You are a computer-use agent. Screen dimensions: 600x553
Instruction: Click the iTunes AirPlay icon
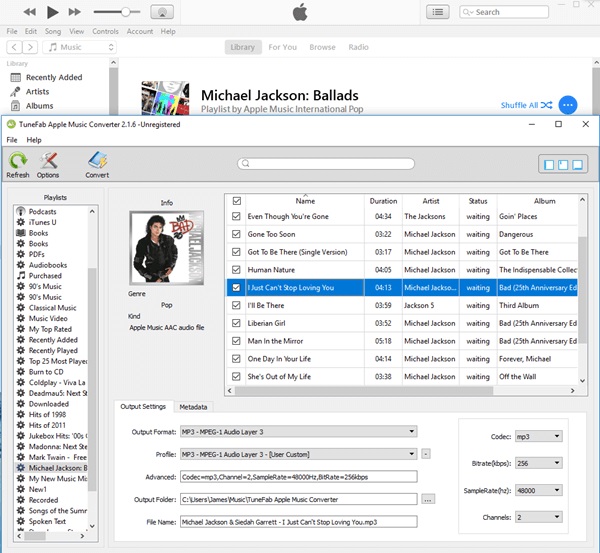point(162,12)
